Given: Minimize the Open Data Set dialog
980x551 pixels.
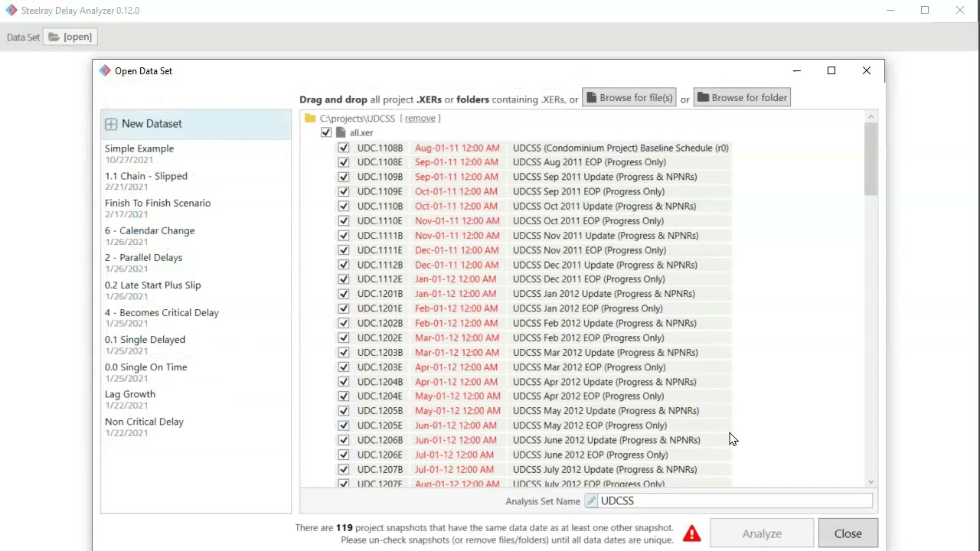Looking at the screenshot, I should (x=797, y=70).
